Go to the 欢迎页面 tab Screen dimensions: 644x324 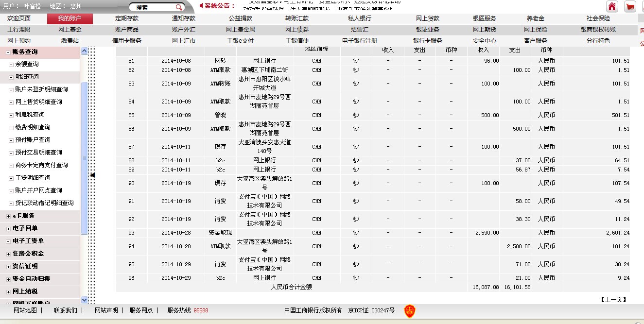19,18
